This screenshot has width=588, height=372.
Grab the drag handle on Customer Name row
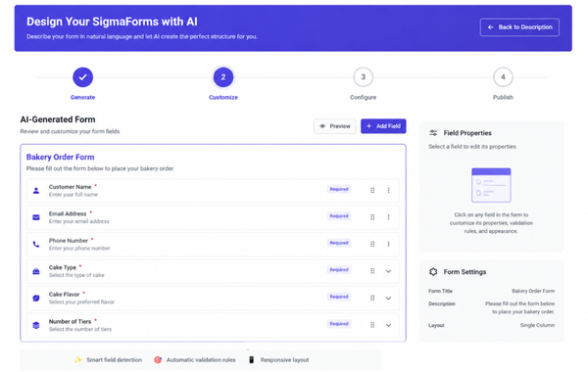point(372,190)
